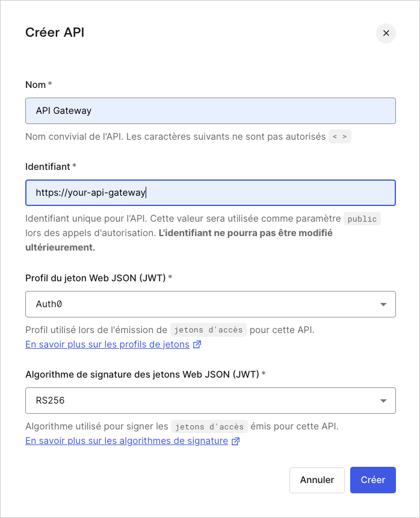Click the '< >' forbidden characters badge

[x=340, y=136]
